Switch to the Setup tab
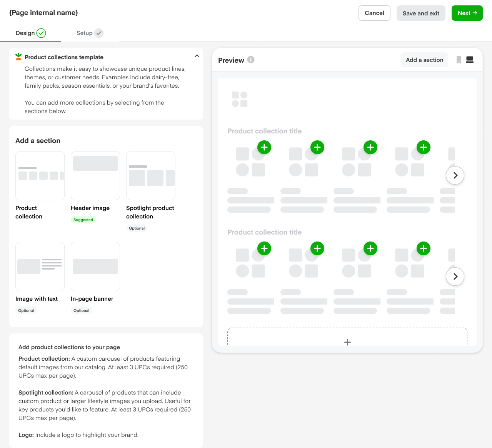 89,33
